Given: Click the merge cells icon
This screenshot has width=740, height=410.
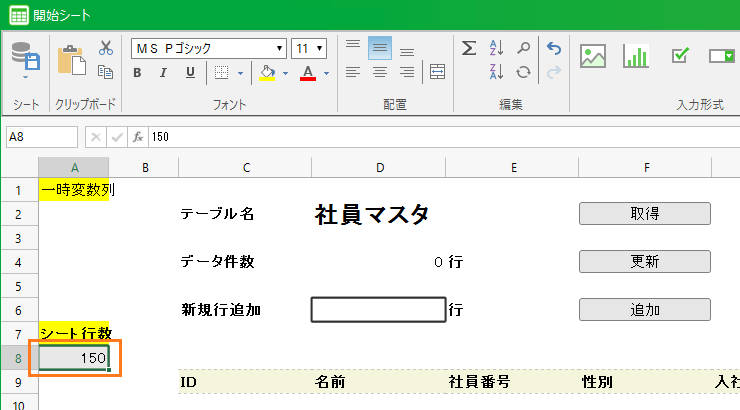Looking at the screenshot, I should coord(437,72).
